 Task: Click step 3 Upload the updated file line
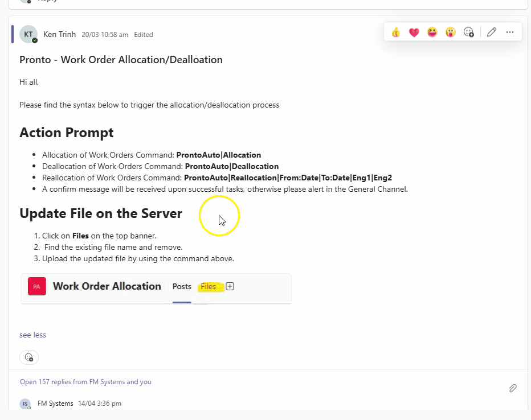click(138, 259)
